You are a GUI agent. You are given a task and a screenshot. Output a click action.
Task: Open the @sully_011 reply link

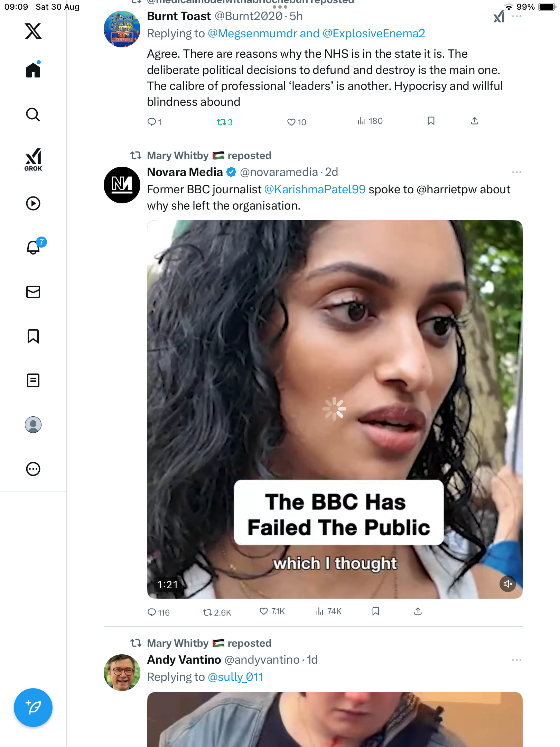coord(235,677)
